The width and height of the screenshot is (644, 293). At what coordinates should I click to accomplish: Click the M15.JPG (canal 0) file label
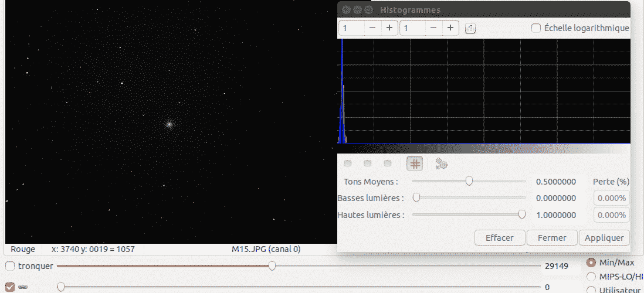pos(266,248)
